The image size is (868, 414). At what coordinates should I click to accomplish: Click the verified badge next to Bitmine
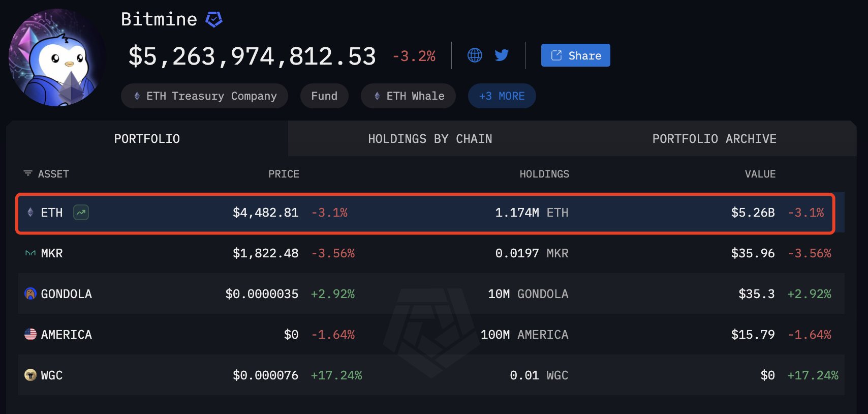(x=214, y=19)
